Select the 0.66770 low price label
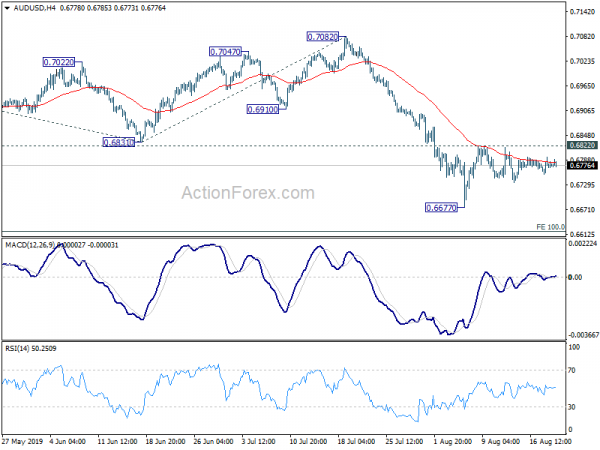Screen dimensions: 600x450 click(x=441, y=208)
